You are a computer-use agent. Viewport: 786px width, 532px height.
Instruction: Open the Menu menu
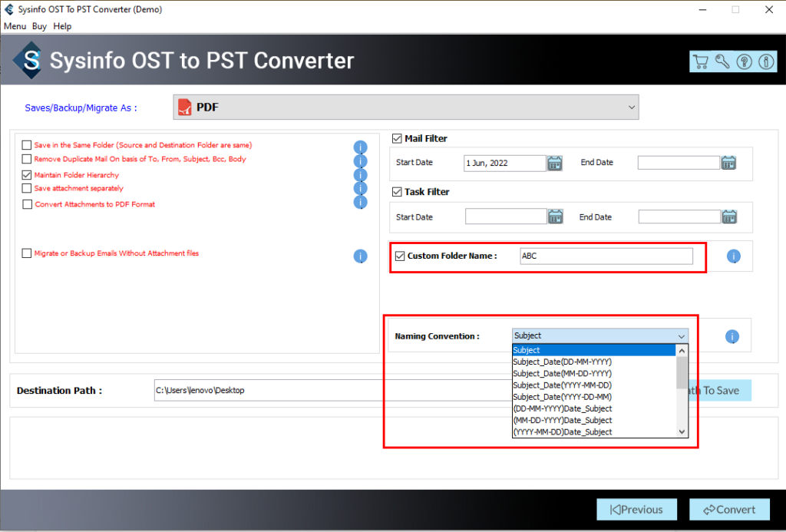pyautogui.click(x=15, y=26)
